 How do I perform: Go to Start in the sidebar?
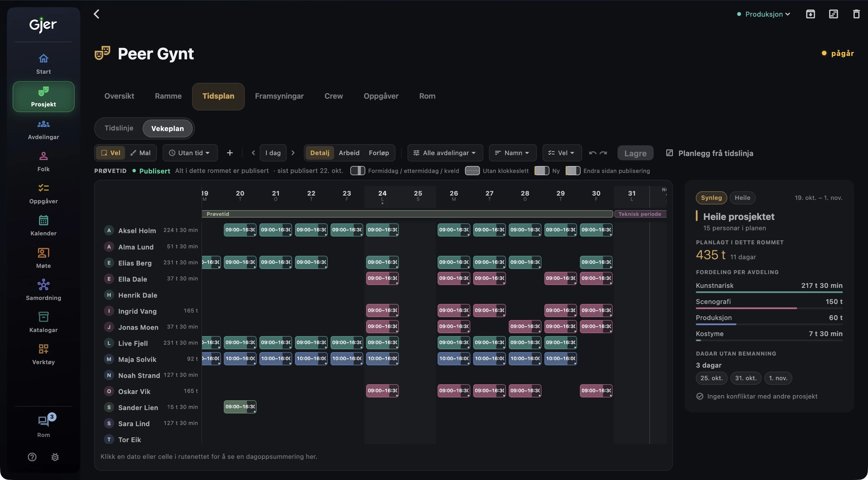(x=43, y=64)
